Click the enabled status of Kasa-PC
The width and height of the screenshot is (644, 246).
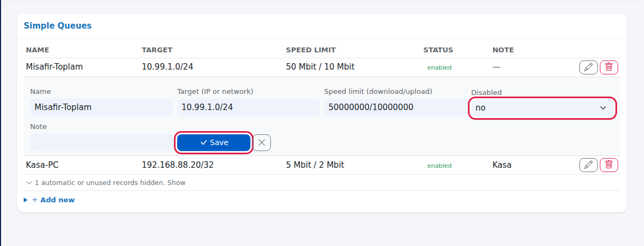(439, 166)
